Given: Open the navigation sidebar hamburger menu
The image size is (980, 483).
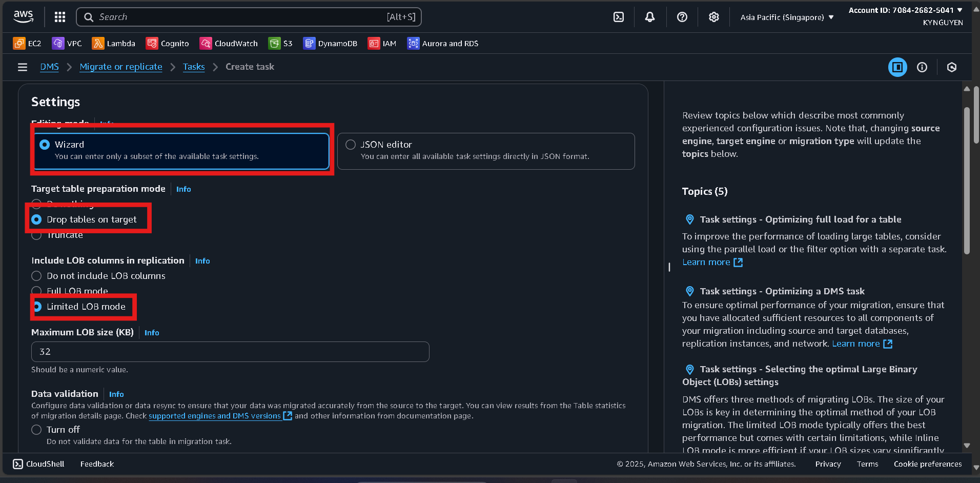Looking at the screenshot, I should pyautogui.click(x=22, y=67).
